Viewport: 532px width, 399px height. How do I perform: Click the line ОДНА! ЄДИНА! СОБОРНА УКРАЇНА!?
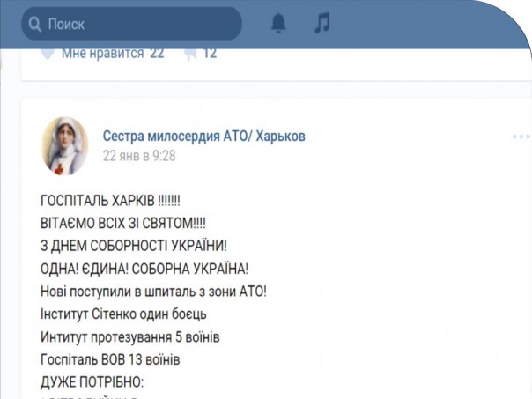(x=144, y=269)
